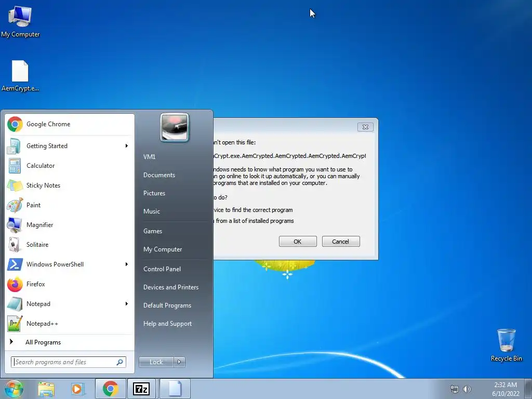
Task: Choose 'from a list of installed programs' option
Action: (254, 221)
